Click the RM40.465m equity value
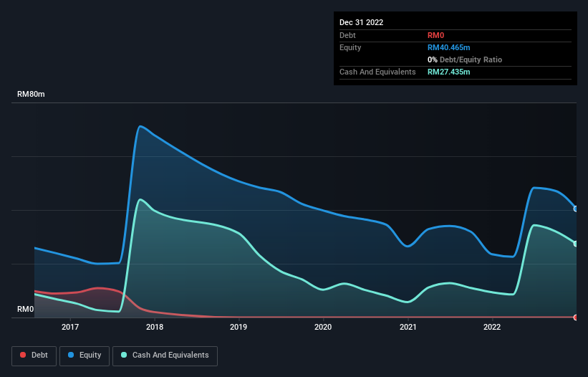 pyautogui.click(x=449, y=47)
